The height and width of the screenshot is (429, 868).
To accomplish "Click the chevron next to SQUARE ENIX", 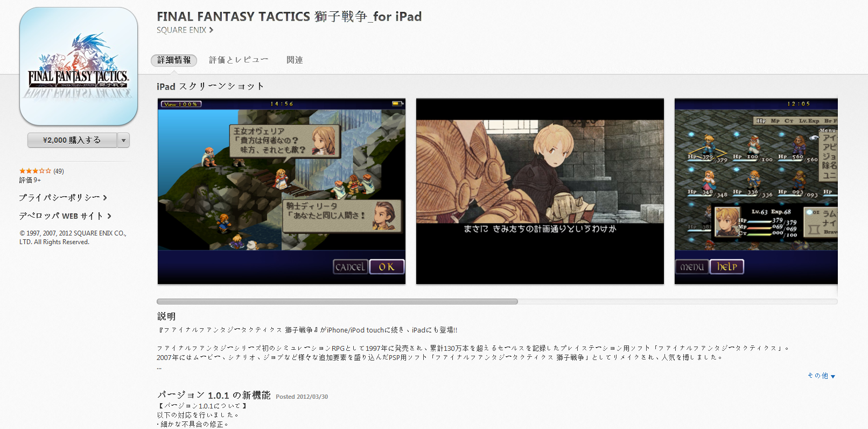I will point(211,30).
